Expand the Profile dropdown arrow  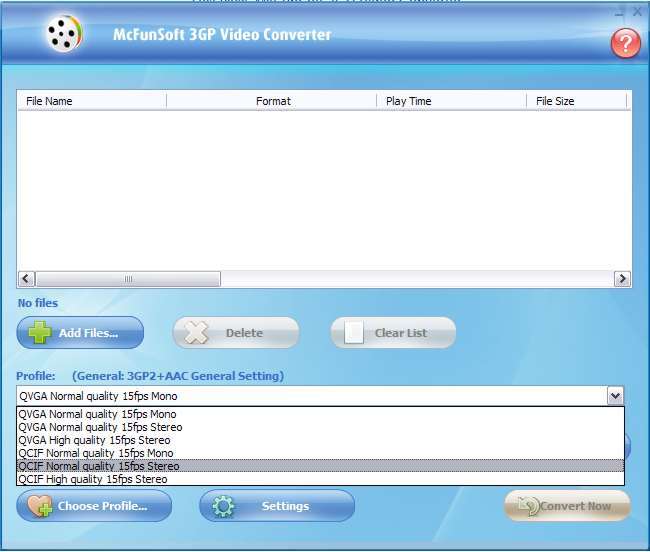615,396
